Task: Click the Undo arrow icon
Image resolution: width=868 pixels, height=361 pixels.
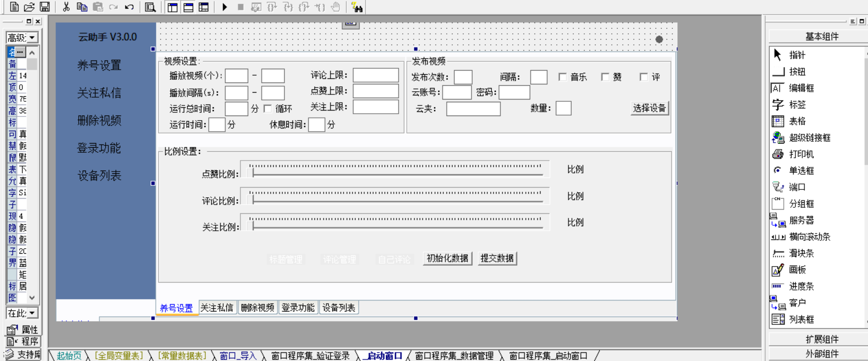Action: pyautogui.click(x=129, y=7)
